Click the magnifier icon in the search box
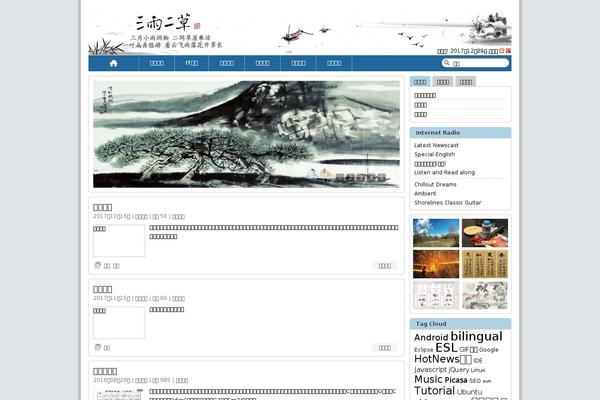Image resolution: width=600 pixels, height=400 pixels. tap(446, 63)
